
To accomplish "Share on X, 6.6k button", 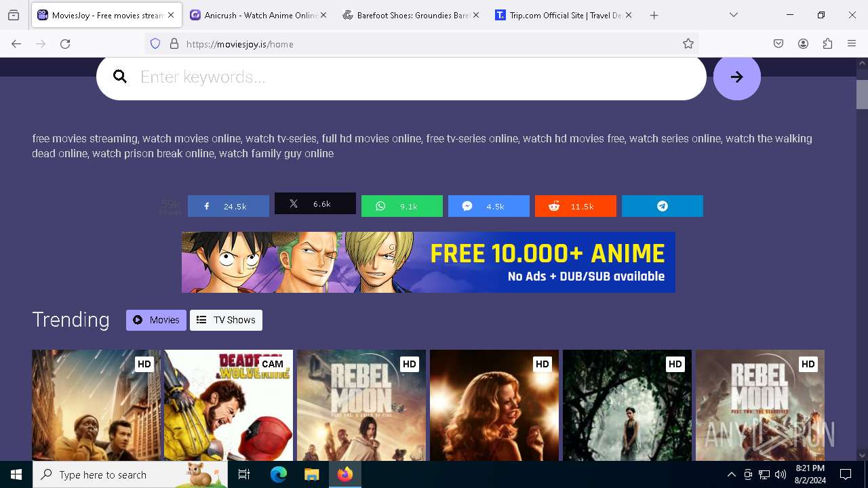I will coord(315,203).
